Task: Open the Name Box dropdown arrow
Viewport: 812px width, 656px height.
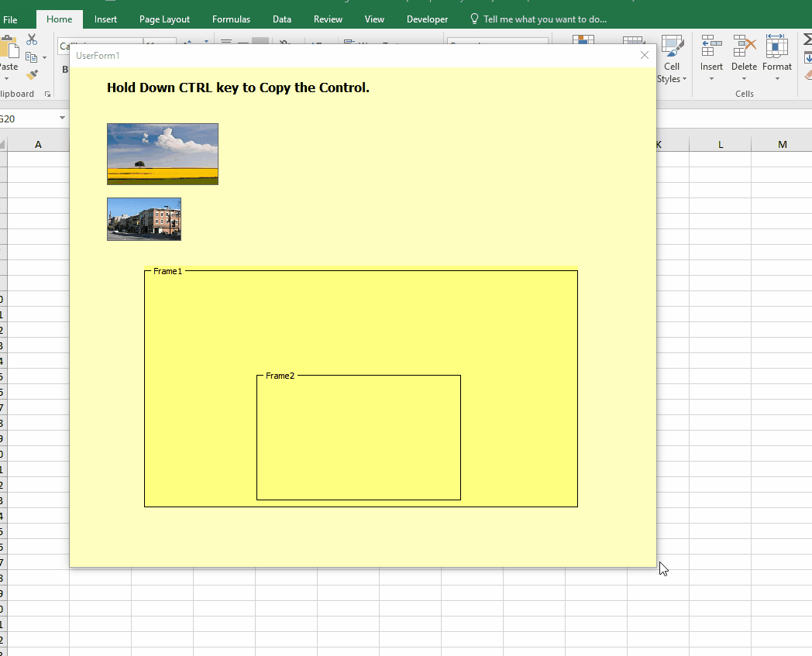Action: point(62,118)
